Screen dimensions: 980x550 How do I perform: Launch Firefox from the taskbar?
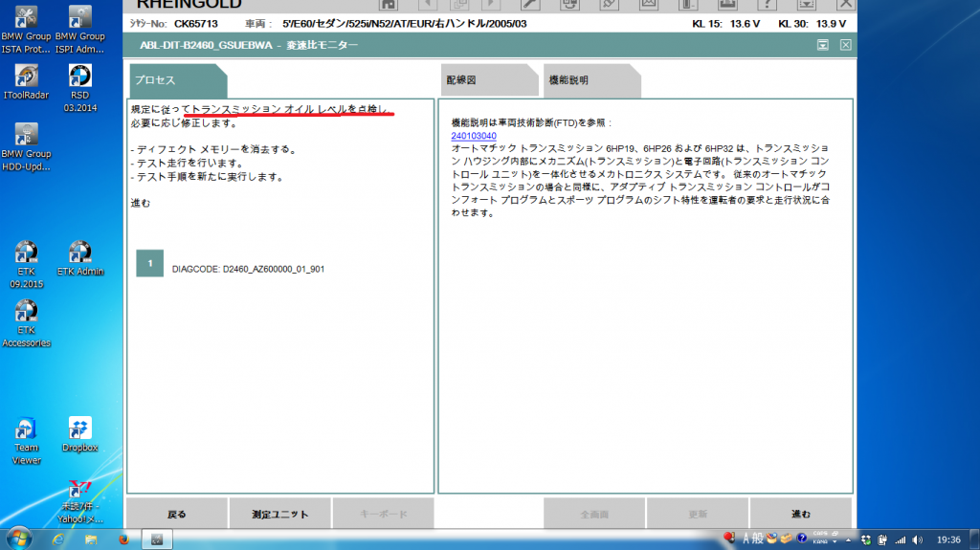123,539
